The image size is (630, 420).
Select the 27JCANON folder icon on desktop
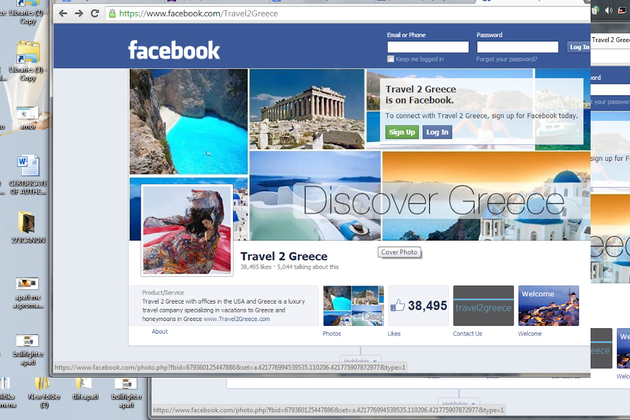(28, 227)
